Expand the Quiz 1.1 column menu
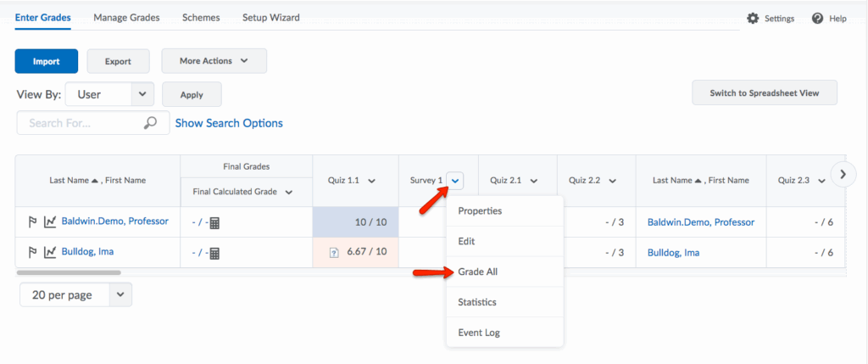 pos(372,181)
